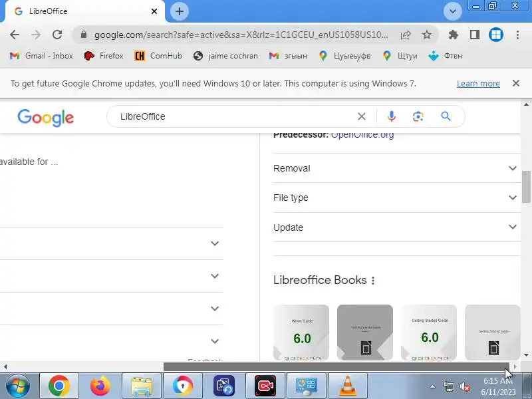Screen dimensions: 532x399
Task: Open the first Writer Guide 6.0 book
Action: [301, 332]
